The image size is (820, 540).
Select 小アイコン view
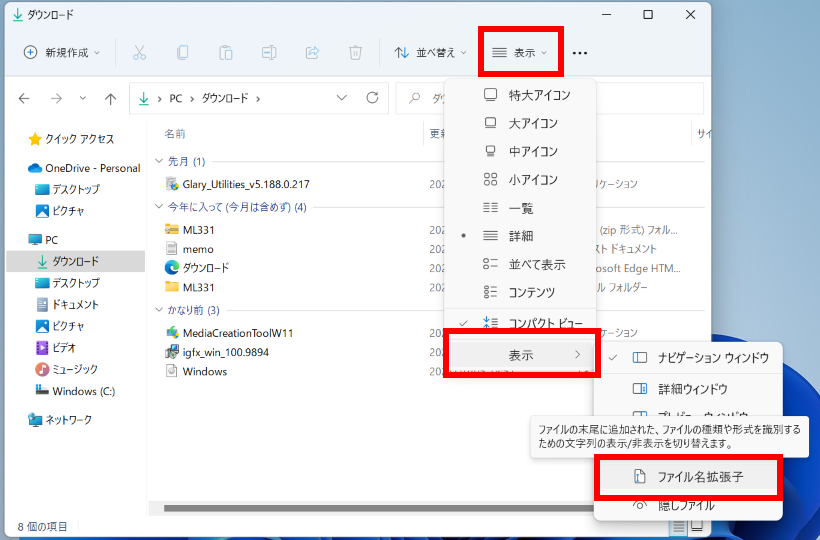click(520, 180)
